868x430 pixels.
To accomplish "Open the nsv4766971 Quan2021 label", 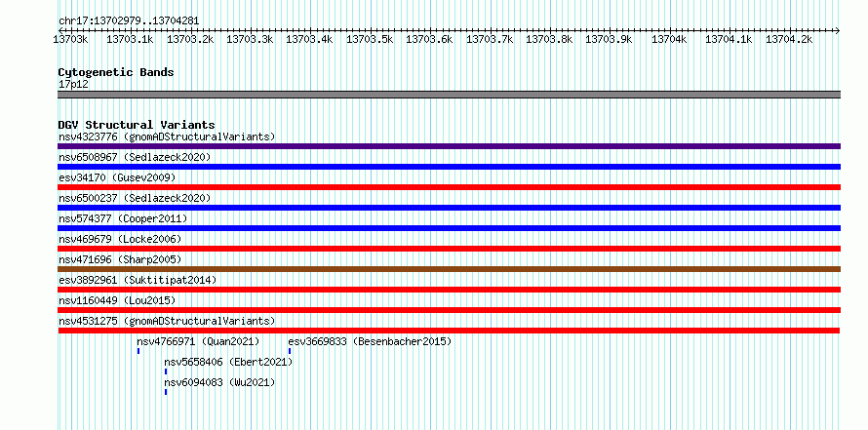I will coord(198,341).
